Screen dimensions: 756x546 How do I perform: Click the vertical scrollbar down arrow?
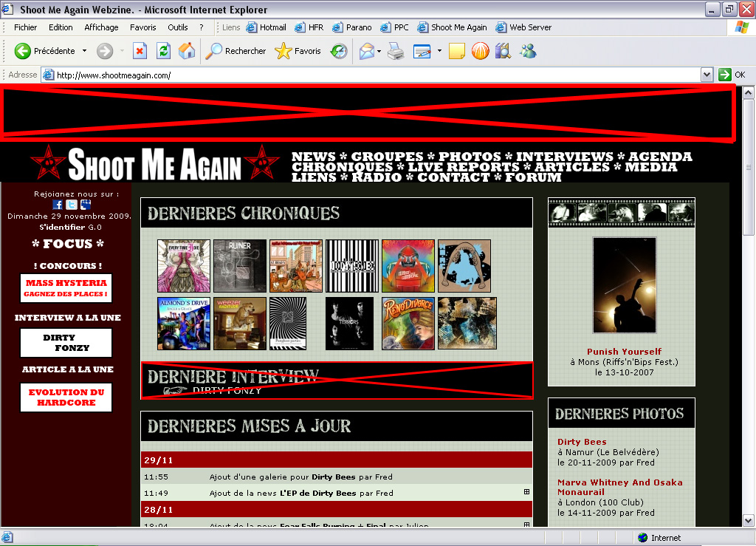[749, 520]
